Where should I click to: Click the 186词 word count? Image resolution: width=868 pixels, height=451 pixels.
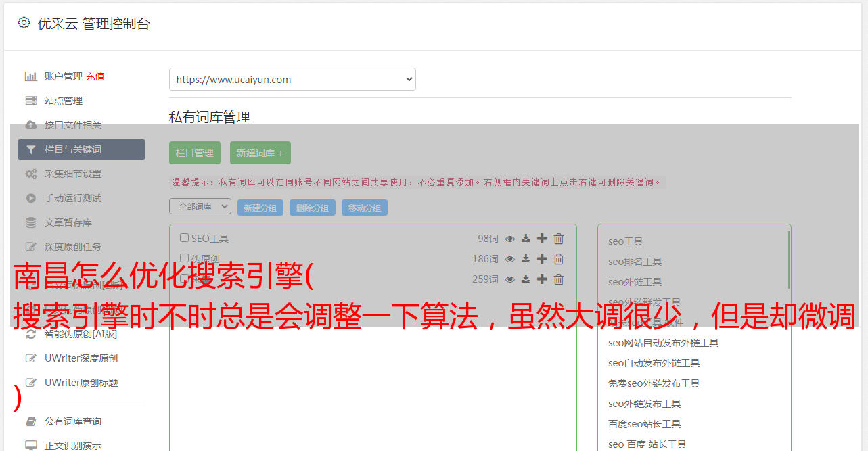point(485,259)
